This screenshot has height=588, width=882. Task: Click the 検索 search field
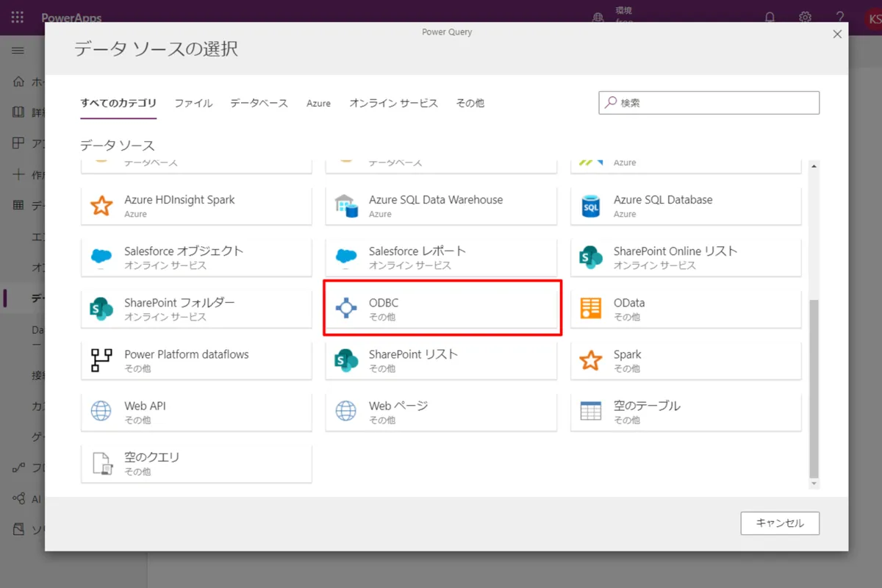tap(708, 102)
